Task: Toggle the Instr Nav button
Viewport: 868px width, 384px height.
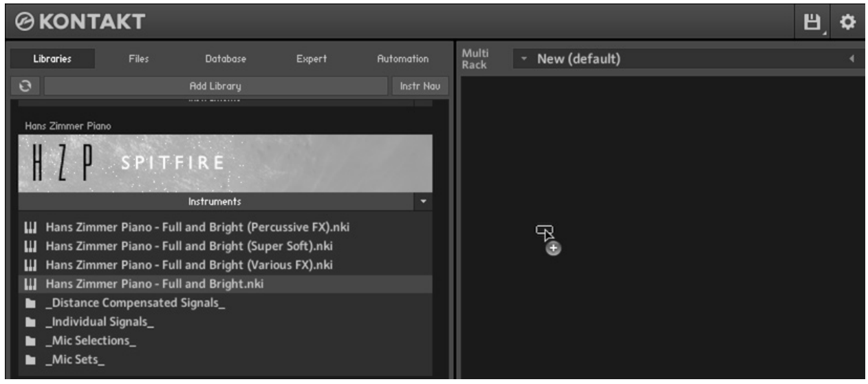Action: point(419,86)
